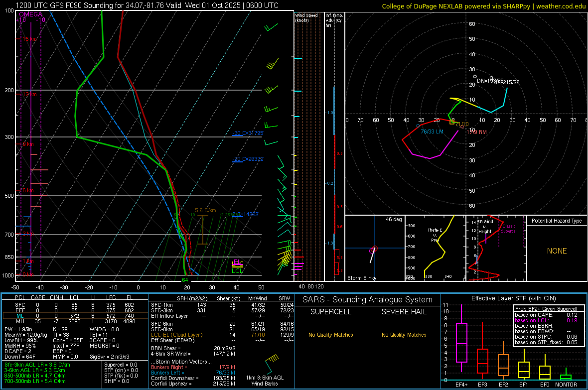
Task: Click the 'SigSvr = 2 m3/s3' value
Action: point(110,357)
